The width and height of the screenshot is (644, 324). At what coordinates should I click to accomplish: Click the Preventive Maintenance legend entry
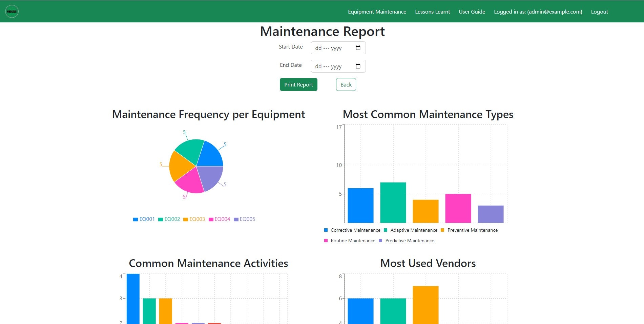pos(469,230)
